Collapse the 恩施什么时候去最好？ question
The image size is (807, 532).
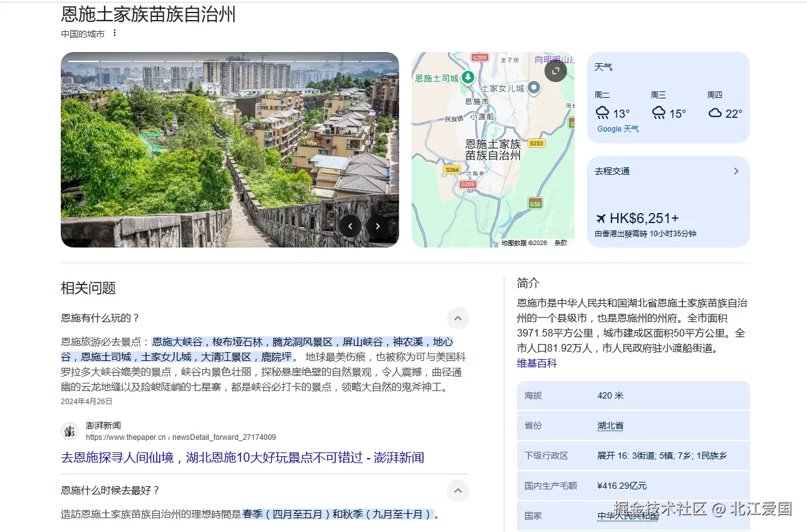(457, 491)
